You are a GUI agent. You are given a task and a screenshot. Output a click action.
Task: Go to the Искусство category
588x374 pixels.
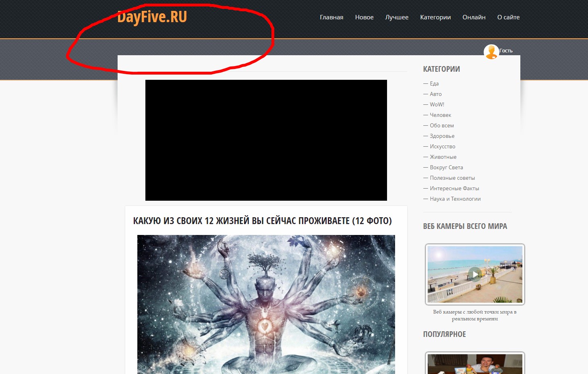[x=443, y=146]
